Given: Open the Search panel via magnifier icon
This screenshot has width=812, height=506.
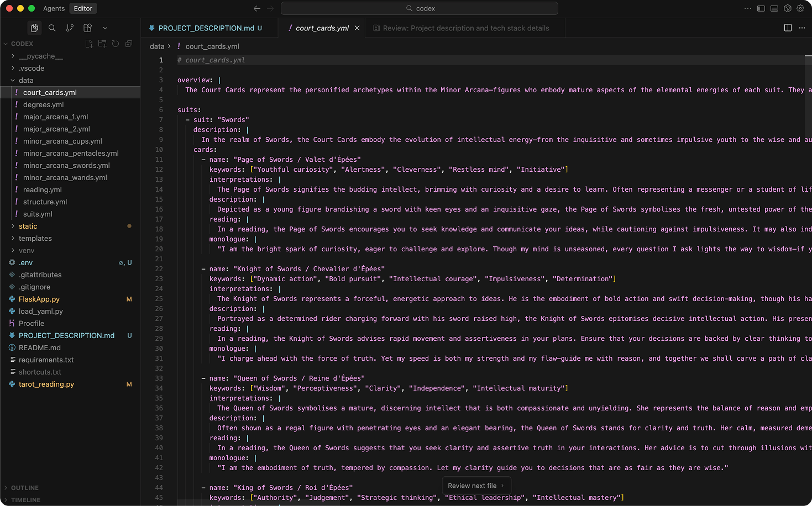Looking at the screenshot, I should pyautogui.click(x=52, y=27).
